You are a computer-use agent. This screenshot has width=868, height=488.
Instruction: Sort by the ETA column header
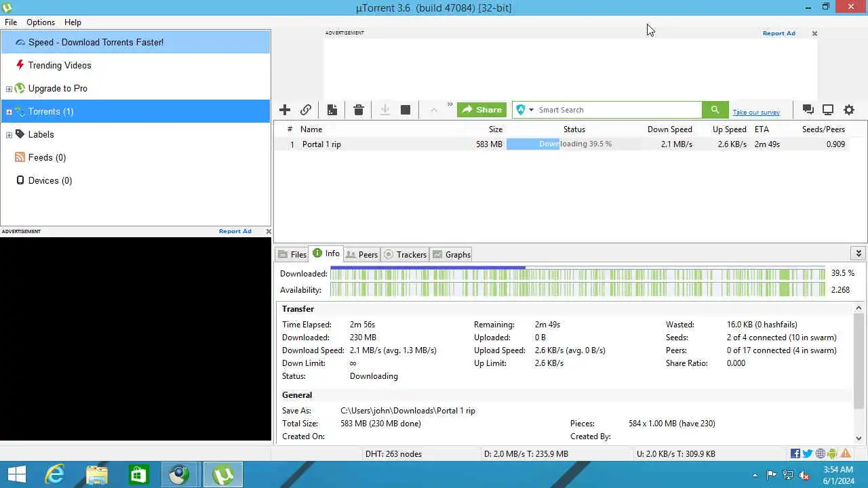pos(762,129)
